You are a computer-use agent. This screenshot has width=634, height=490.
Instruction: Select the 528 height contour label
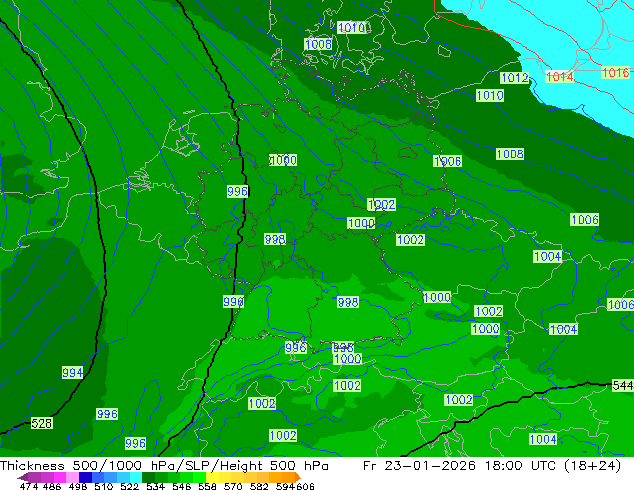click(42, 423)
